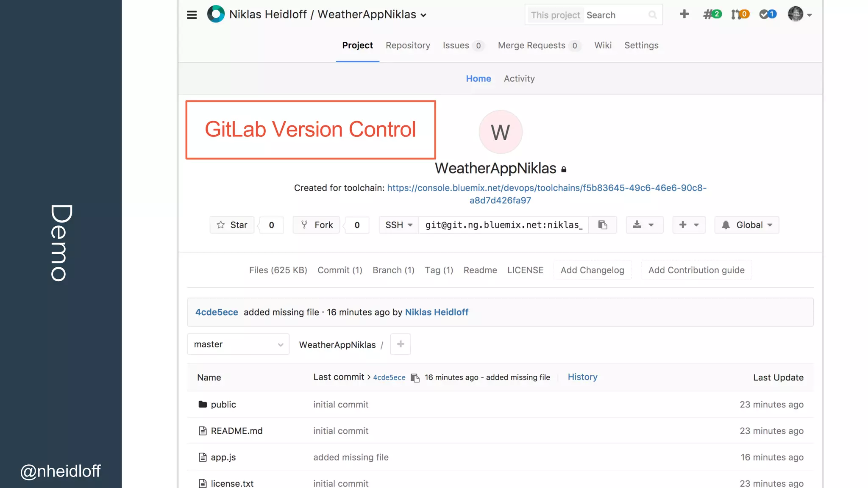Click the fork count showing 0
Image resolution: width=868 pixels, height=488 pixels.
coord(357,225)
